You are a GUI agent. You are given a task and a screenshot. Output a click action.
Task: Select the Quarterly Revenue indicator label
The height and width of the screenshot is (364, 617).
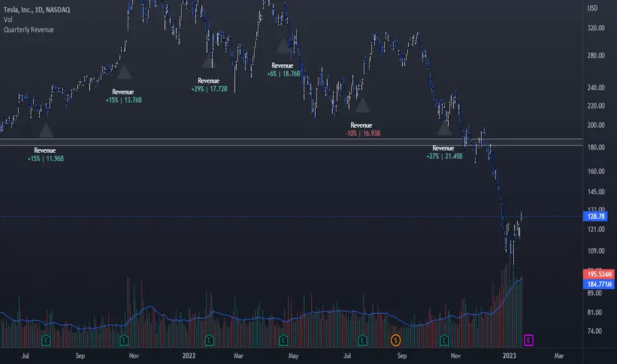click(x=28, y=30)
